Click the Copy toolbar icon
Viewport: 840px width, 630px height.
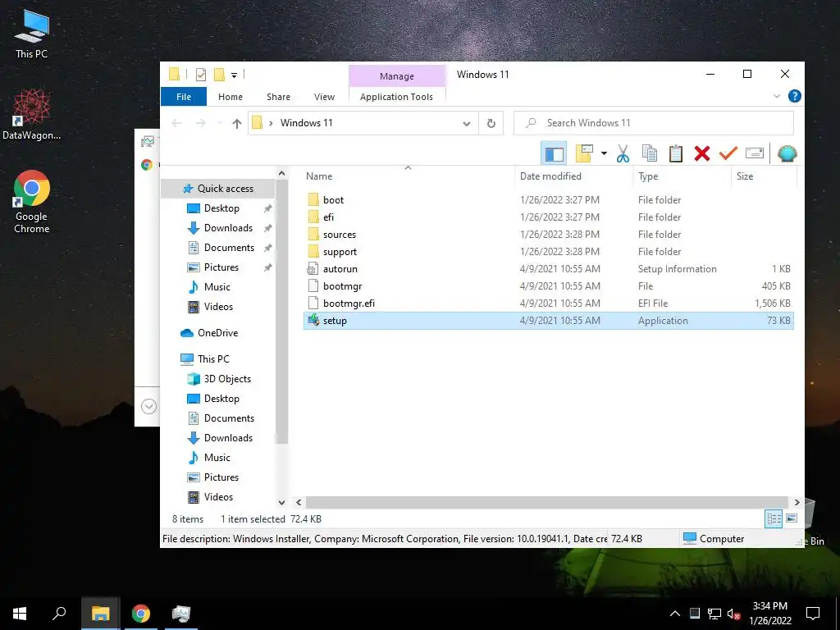650,153
